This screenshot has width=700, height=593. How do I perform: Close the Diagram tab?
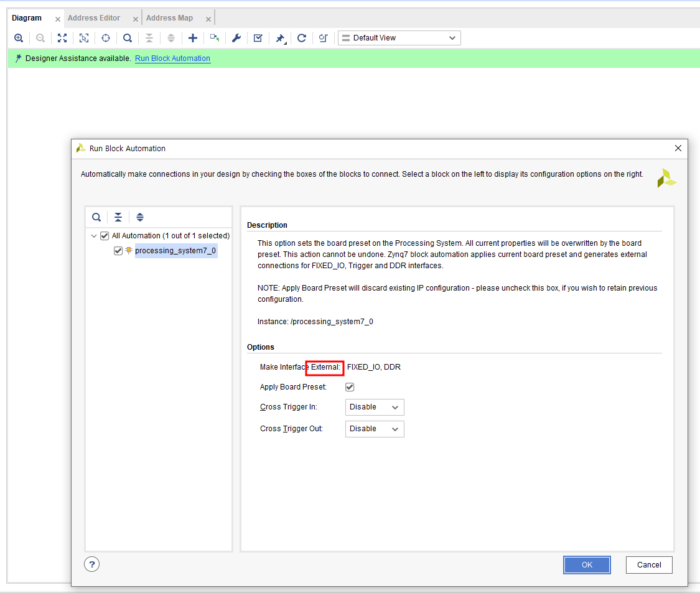point(58,19)
